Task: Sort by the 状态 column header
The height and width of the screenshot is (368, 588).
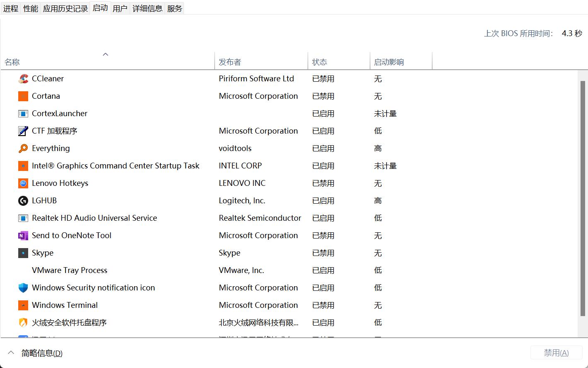Action: tap(339, 61)
